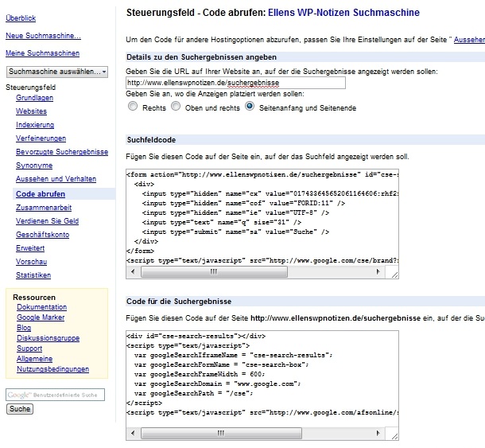Image resolution: width=485 pixels, height=448 pixels.
Task: Click the Suchergebnisse textarea resize handle
Action: (x=394, y=435)
